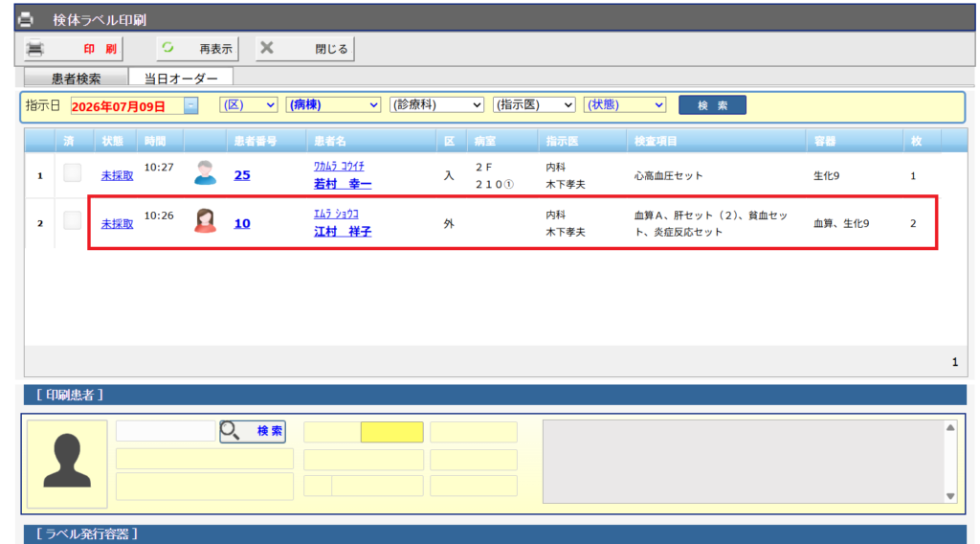The width and height of the screenshot is (980, 544).
Task: Click the scroll down arrow of notes area
Action: (950, 496)
